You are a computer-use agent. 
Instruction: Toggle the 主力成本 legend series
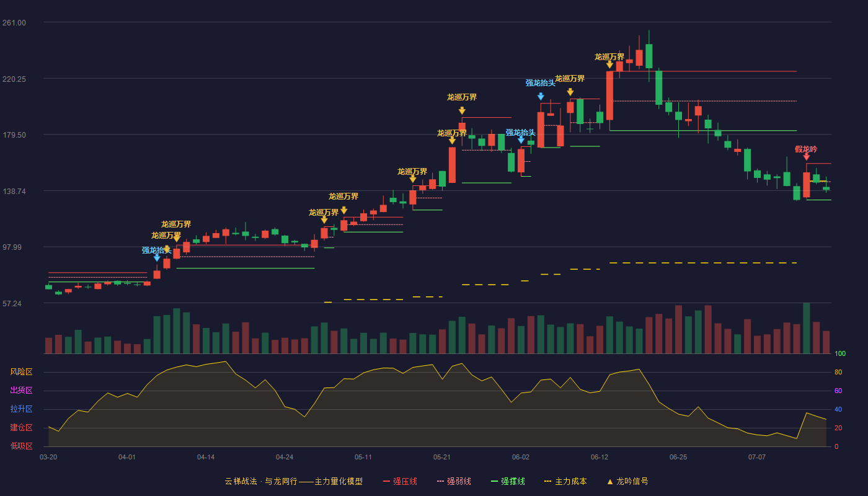tap(565, 481)
